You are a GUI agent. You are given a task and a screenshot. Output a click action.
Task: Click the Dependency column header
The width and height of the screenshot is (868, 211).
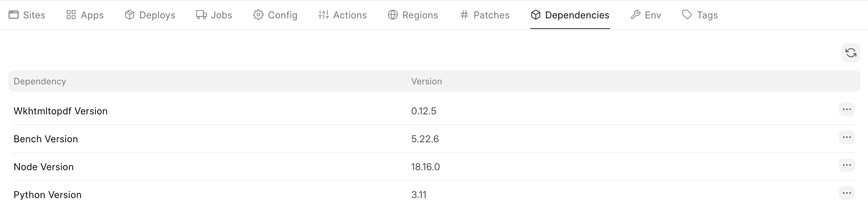tap(40, 81)
